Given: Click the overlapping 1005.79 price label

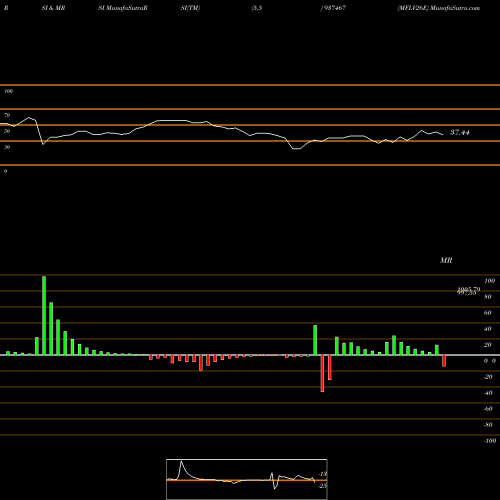Looking at the screenshot, I should click(469, 289).
